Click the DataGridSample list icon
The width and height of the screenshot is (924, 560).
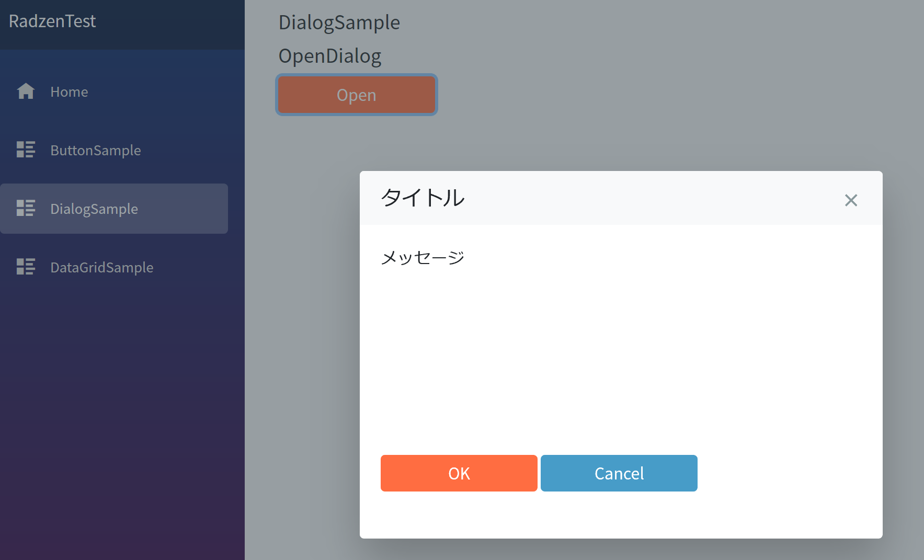[x=26, y=267]
